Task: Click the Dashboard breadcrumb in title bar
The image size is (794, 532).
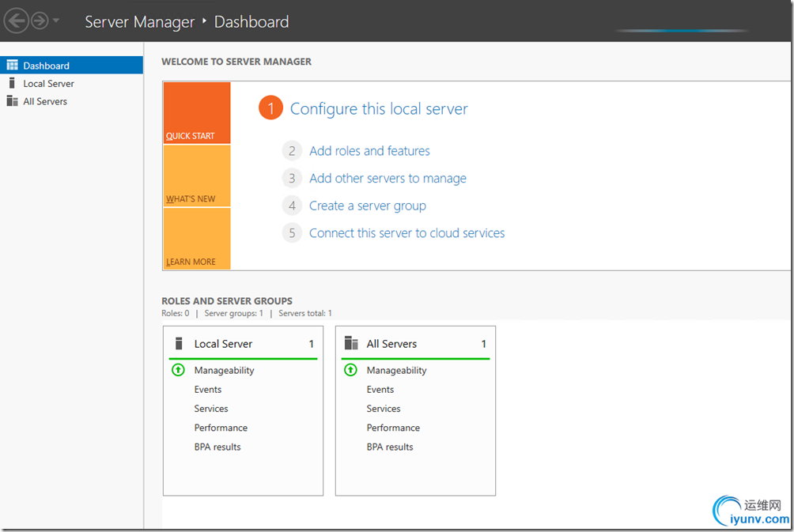Action: [251, 22]
